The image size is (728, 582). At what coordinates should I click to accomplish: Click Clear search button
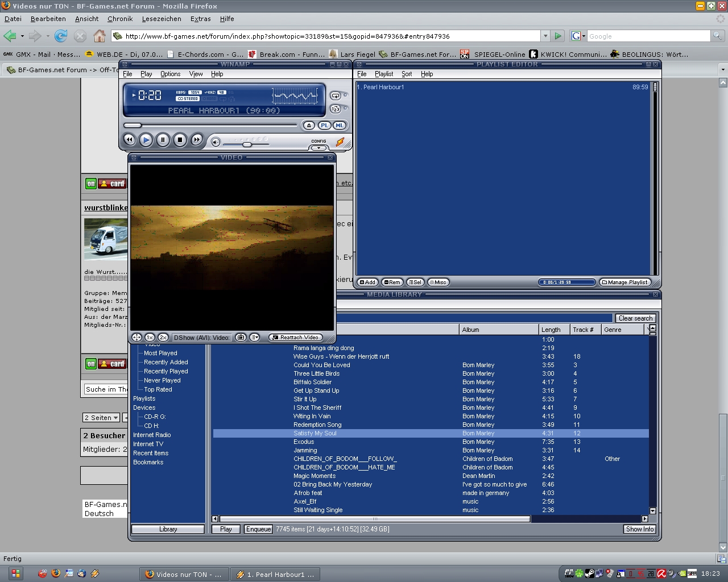pyautogui.click(x=635, y=318)
